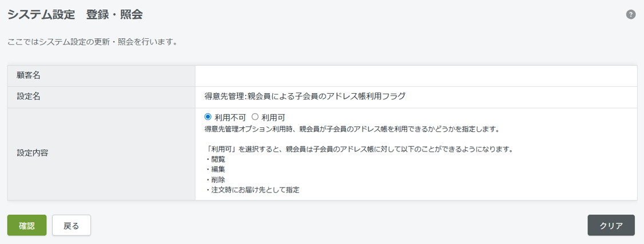Open the help question mark icon
644x244 pixels.
pos(630,14)
